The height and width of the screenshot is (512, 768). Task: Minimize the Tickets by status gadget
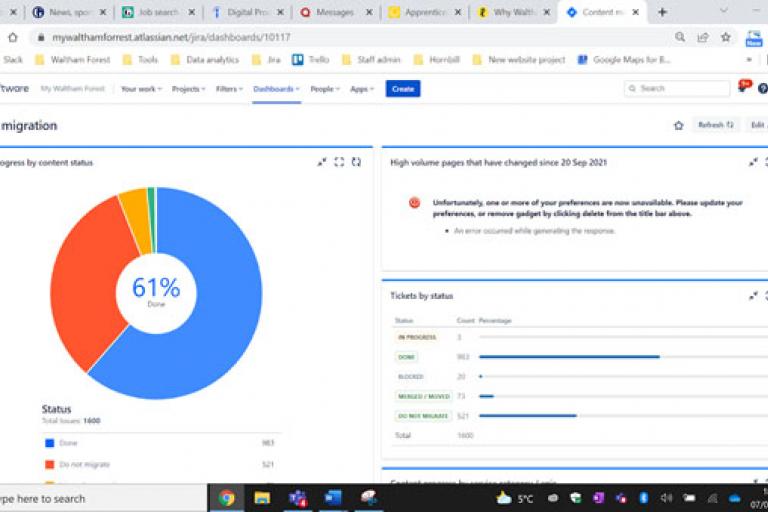point(753,296)
